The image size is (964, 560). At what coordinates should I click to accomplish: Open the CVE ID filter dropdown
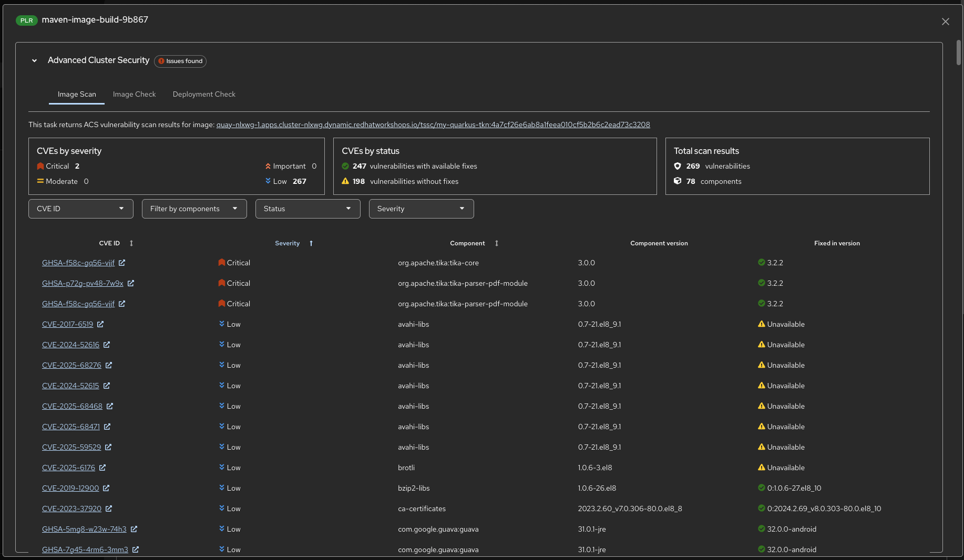(x=81, y=209)
